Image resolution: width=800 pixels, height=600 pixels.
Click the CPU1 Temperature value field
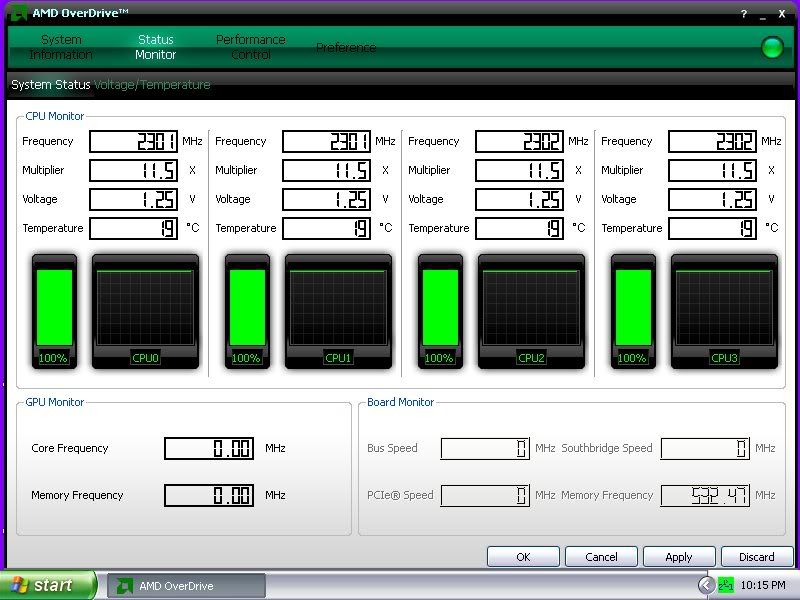point(327,229)
